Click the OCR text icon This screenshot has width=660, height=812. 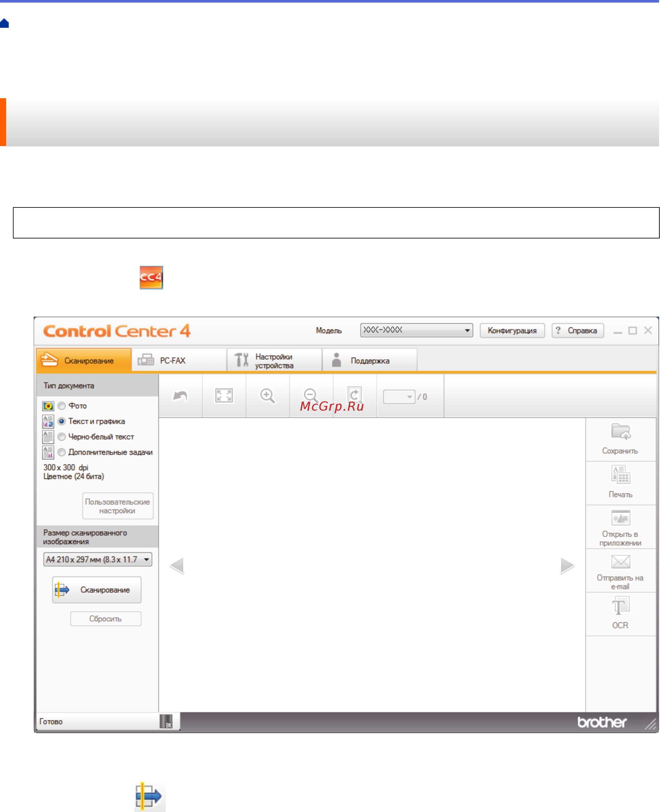(x=621, y=606)
